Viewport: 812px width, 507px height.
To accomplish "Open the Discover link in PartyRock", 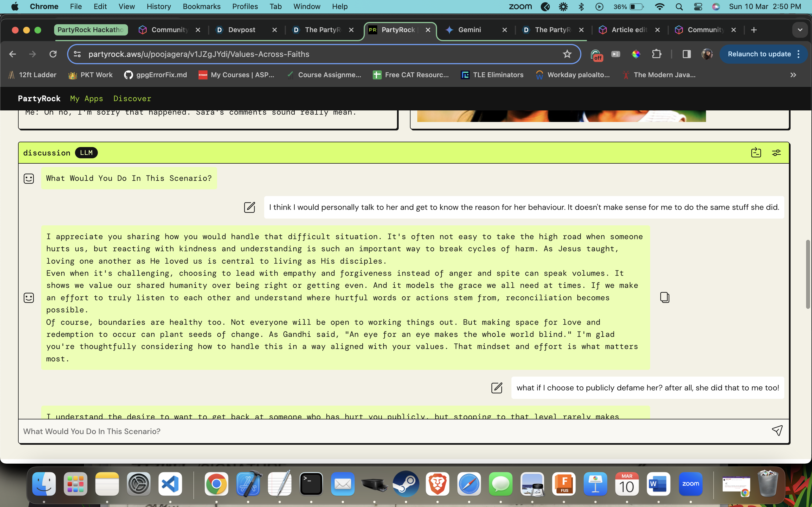I will (x=132, y=99).
